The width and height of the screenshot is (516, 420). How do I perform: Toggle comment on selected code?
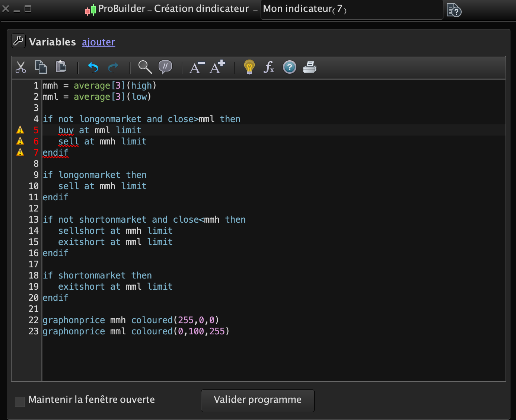[165, 67]
